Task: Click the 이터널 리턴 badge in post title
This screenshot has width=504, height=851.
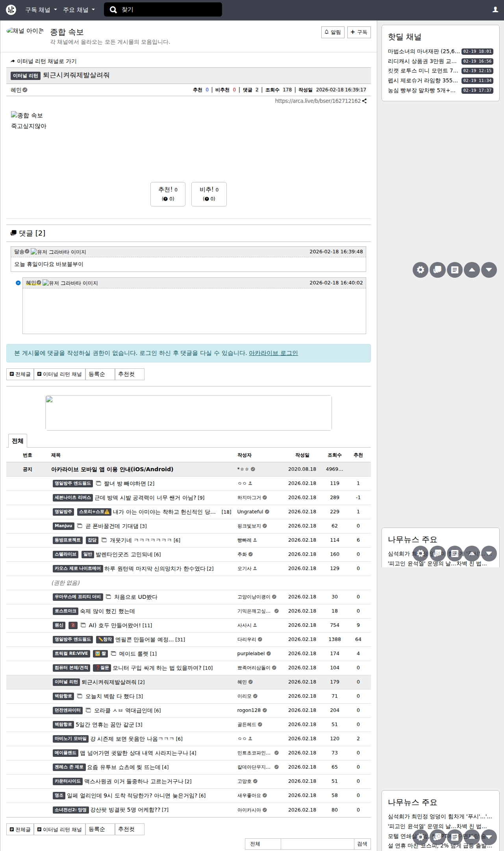Action: click(x=26, y=76)
